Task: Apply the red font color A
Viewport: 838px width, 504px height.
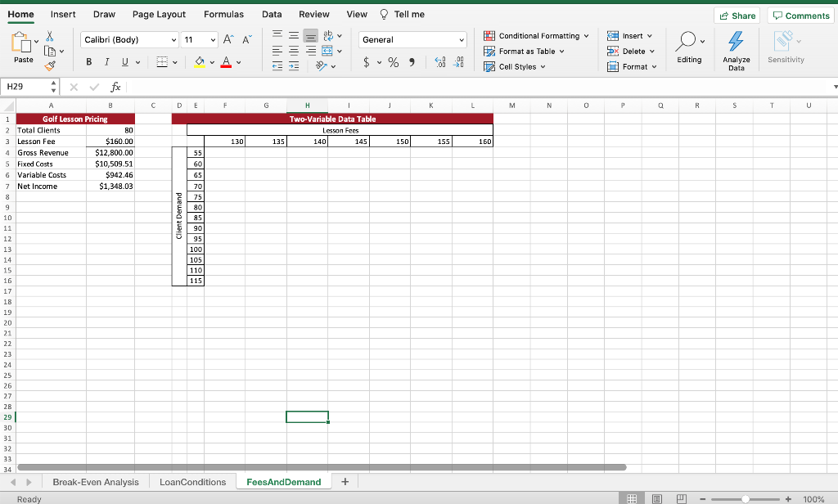Action: tap(226, 62)
